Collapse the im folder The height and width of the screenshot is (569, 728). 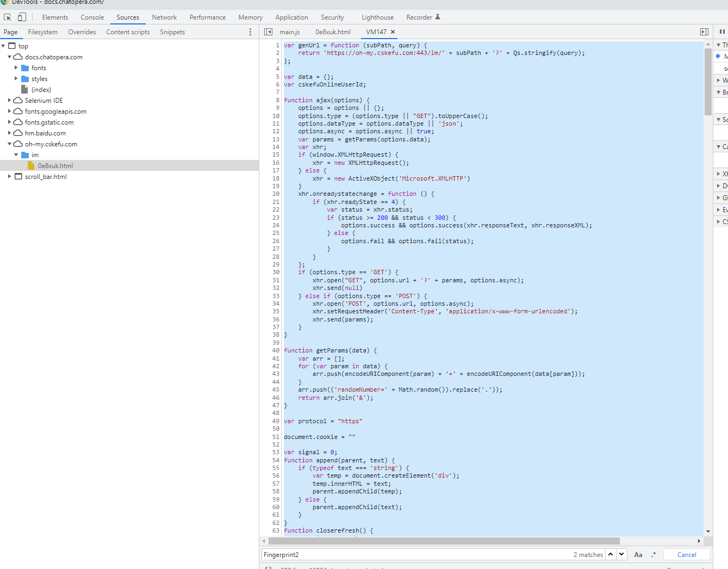(x=16, y=155)
